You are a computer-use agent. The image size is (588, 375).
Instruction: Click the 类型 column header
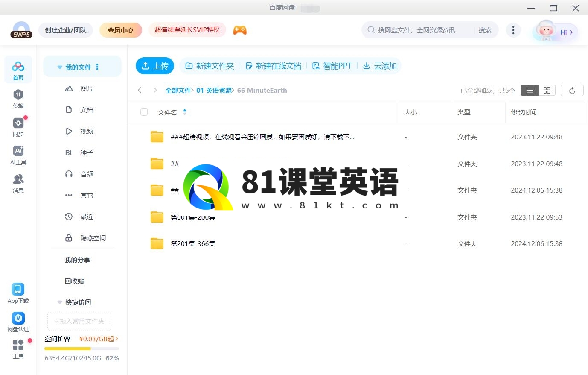pos(464,112)
